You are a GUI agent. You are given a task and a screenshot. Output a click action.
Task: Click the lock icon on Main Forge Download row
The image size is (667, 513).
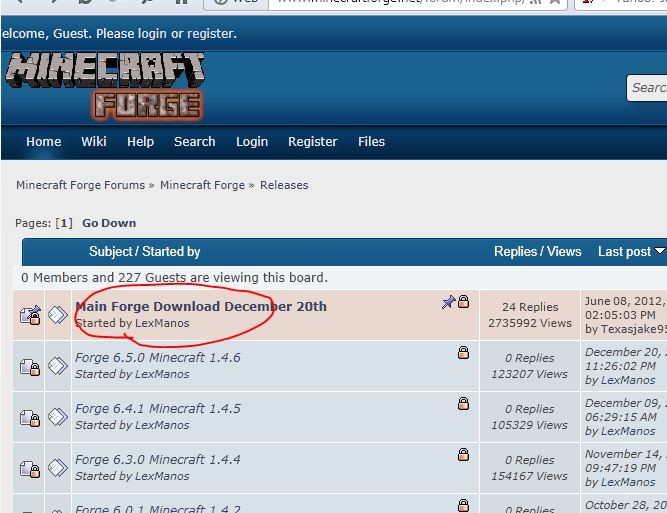point(463,301)
